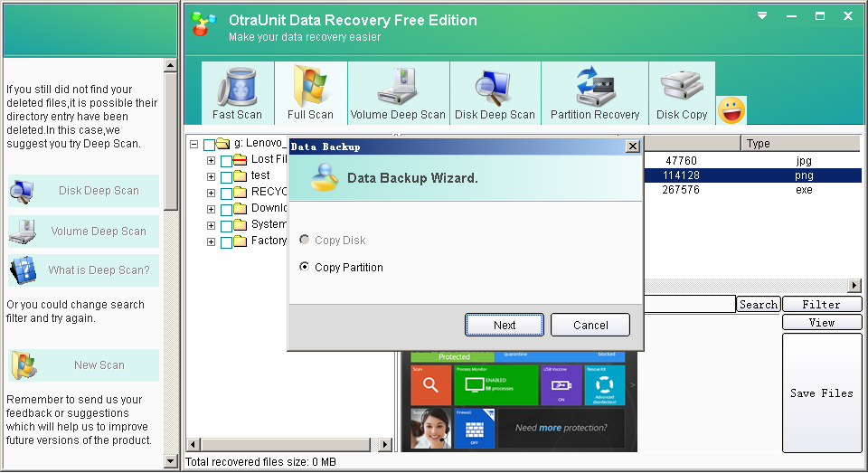Click the Disk Deep Scan sidebar icon
Viewport: 868px width, 473px height.
point(22,191)
